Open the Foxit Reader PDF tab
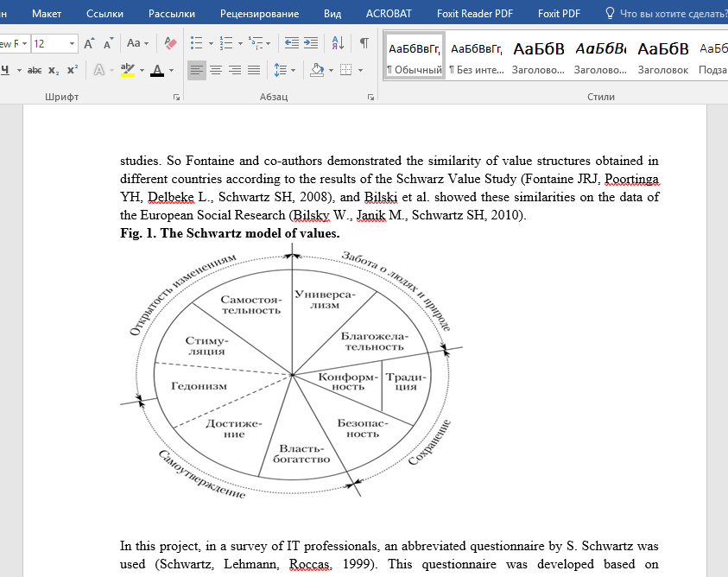Viewport: 728px width, 577px height. point(474,14)
